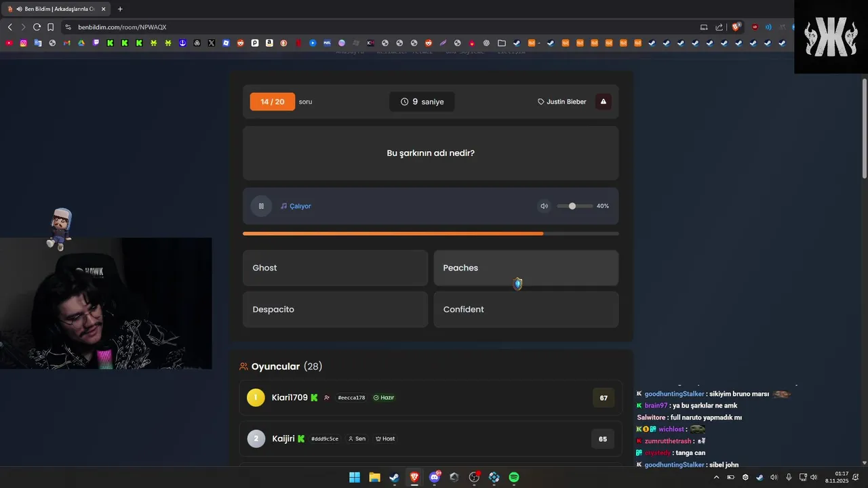Screen dimensions: 868x488
Task: Click the microphone icon in system tray
Action: pyautogui.click(x=788, y=477)
